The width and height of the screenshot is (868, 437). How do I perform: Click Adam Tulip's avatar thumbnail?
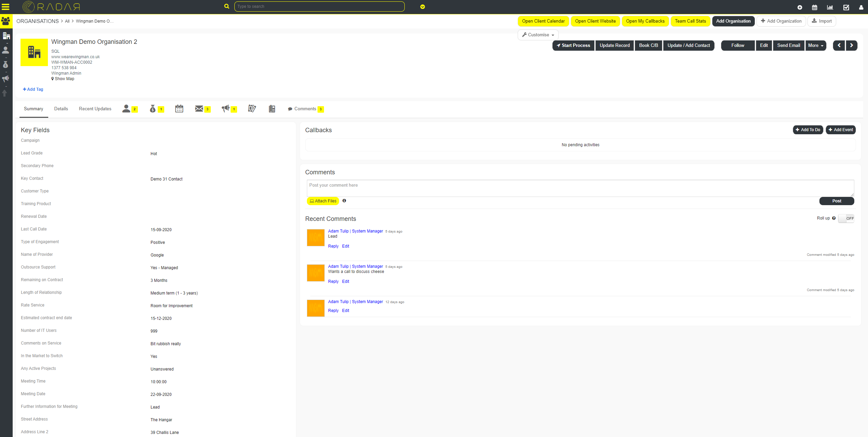click(x=315, y=237)
